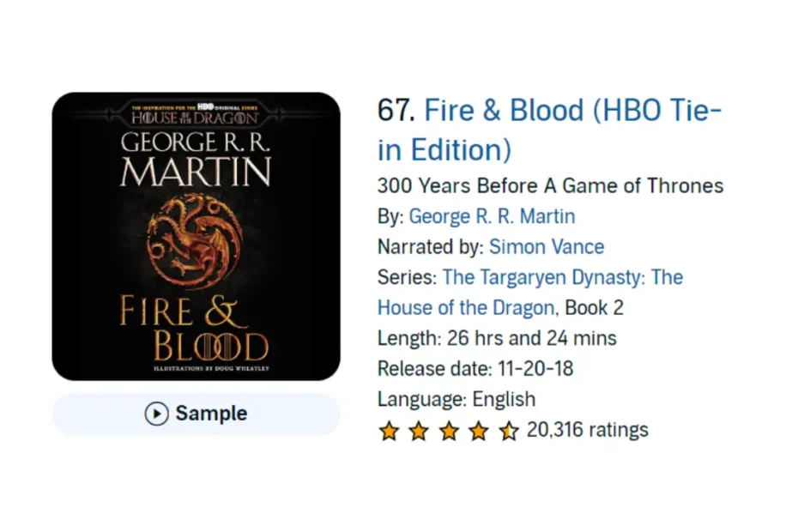Select the first star in the rating
798x532 pixels.
tap(389, 431)
